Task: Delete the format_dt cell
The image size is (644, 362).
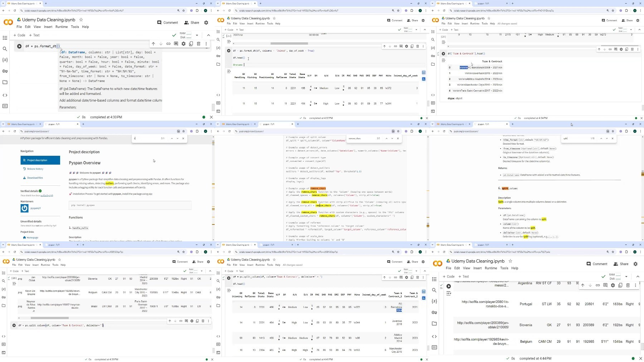Action: click(199, 44)
